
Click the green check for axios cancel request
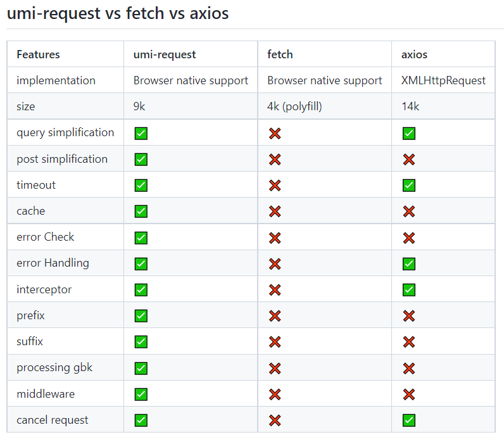[x=409, y=421]
